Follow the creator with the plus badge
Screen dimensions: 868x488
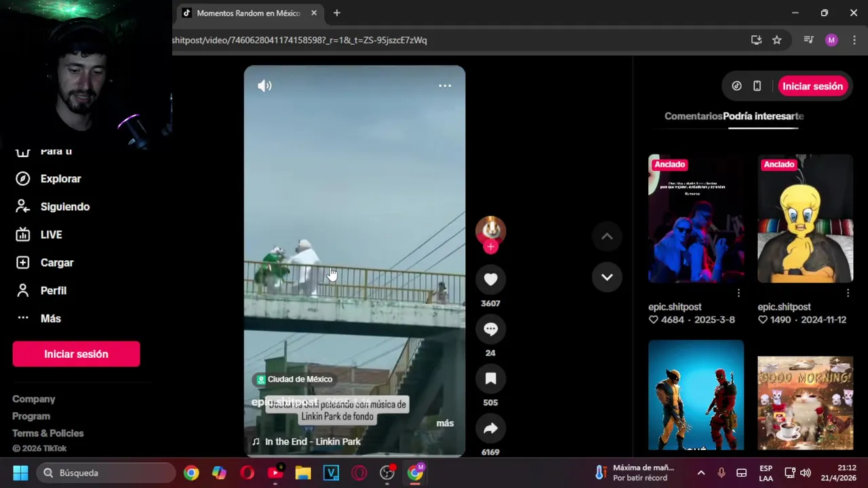(490, 247)
